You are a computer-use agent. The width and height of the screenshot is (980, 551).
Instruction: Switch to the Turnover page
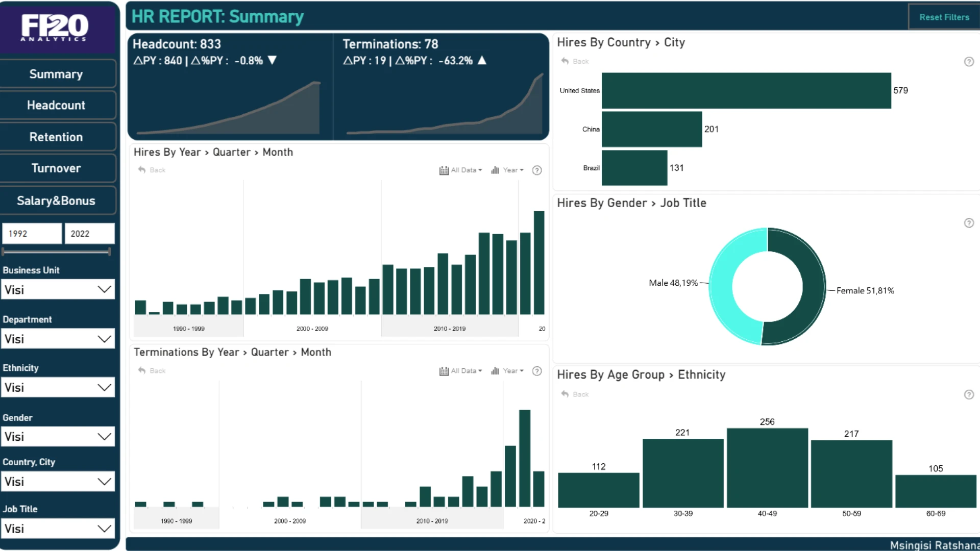tap(56, 168)
